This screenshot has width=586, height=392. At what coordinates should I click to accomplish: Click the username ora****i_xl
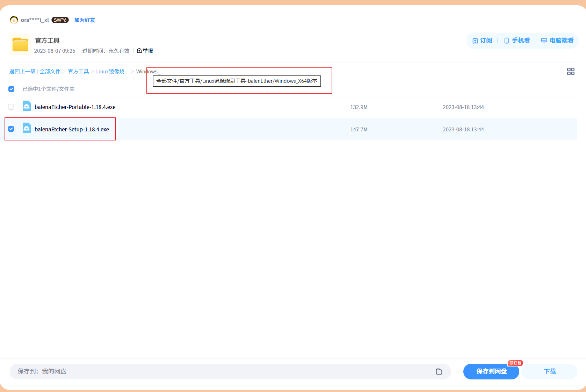coord(35,20)
